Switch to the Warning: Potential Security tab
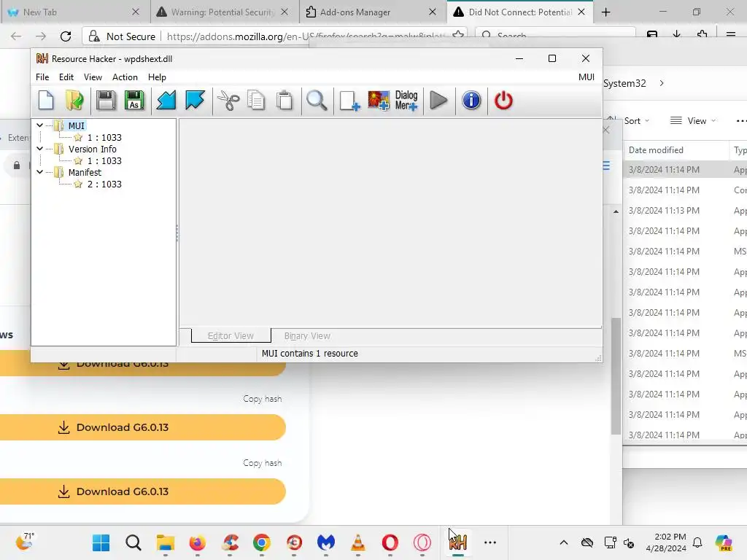Screen dimensions: 747x560 click(x=223, y=12)
